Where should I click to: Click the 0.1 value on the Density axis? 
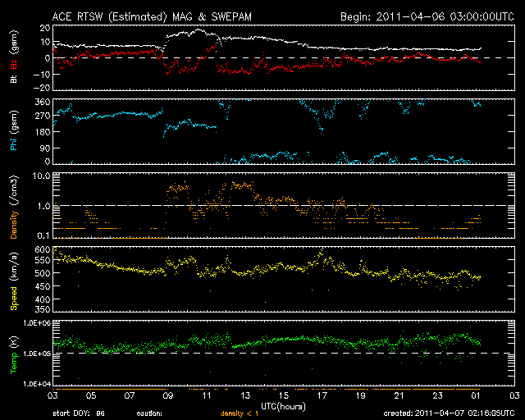43,235
